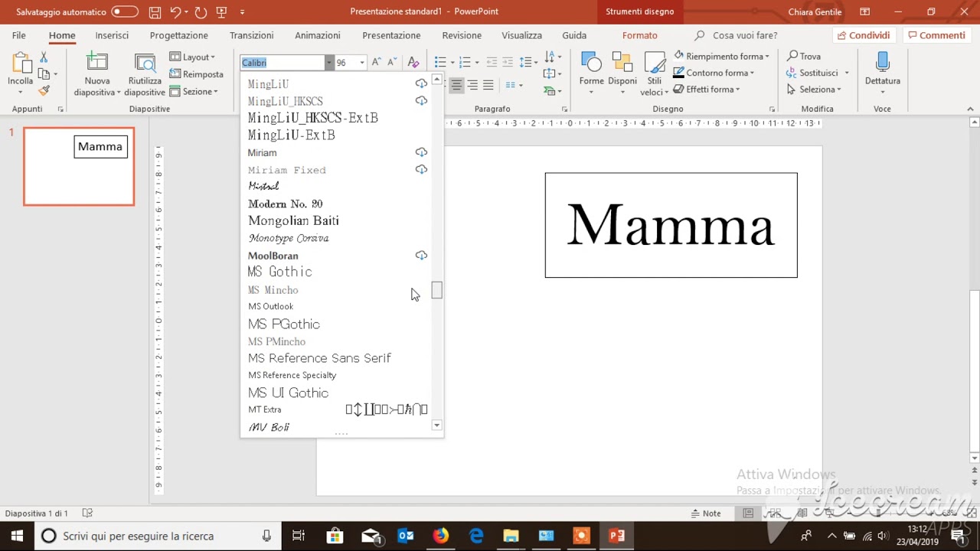This screenshot has width=980, height=551.
Task: Open the line spacing dropdown
Action: [x=528, y=62]
